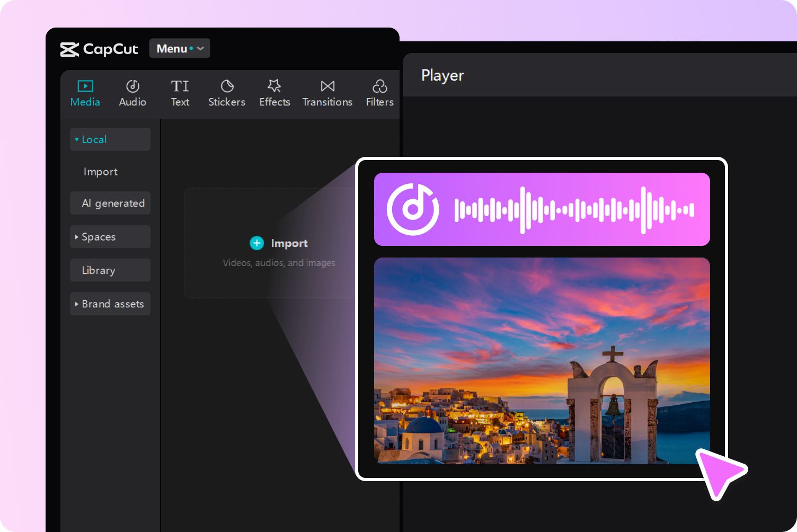Click the Player panel header
Image resolution: width=797 pixels, height=532 pixels.
point(443,75)
